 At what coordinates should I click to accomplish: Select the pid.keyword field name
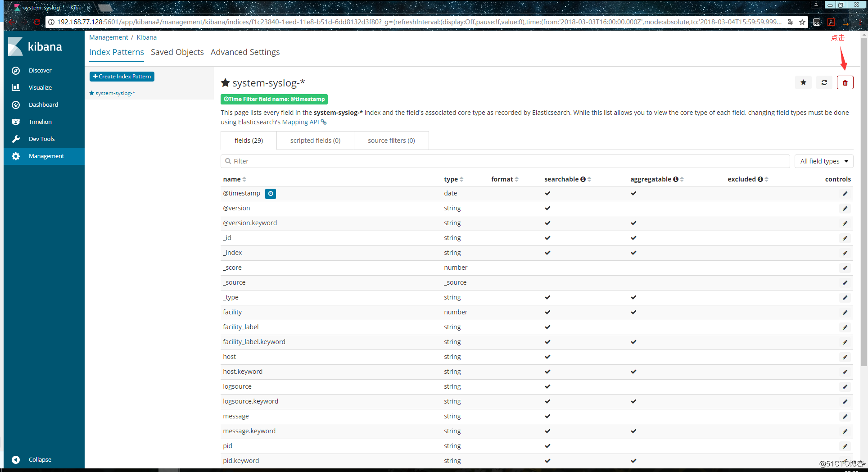[241, 461]
